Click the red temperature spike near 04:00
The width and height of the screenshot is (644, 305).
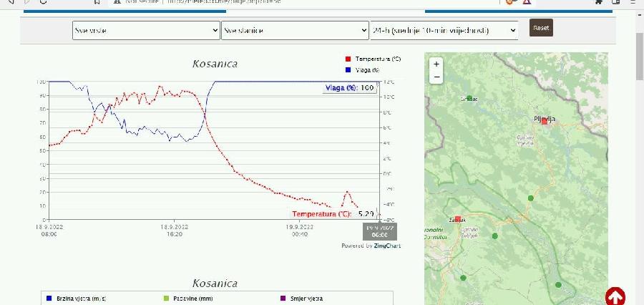(x=347, y=192)
